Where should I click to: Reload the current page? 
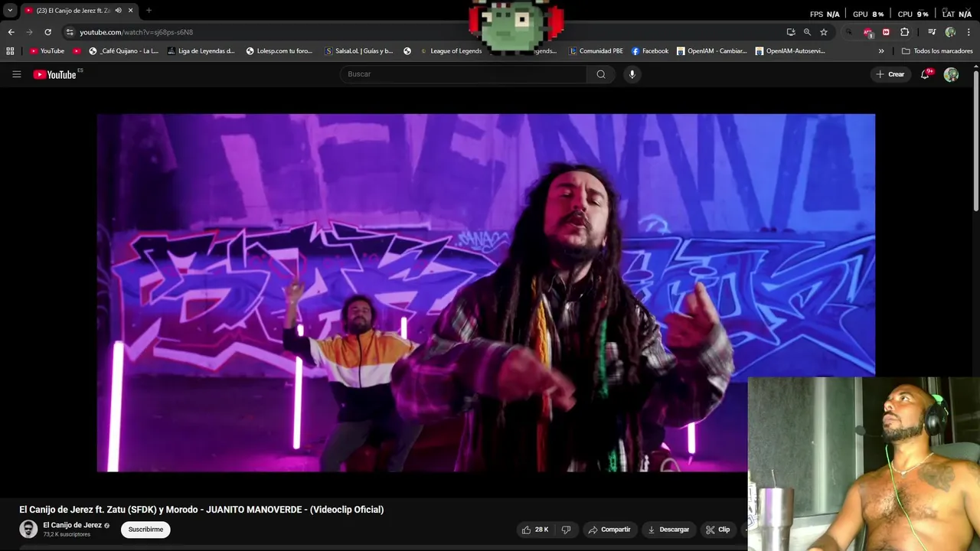tap(47, 32)
